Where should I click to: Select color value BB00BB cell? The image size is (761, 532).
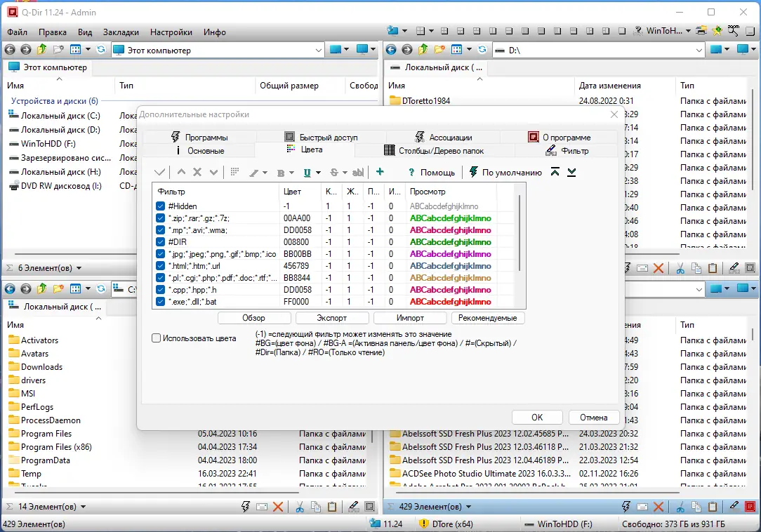[298, 254]
